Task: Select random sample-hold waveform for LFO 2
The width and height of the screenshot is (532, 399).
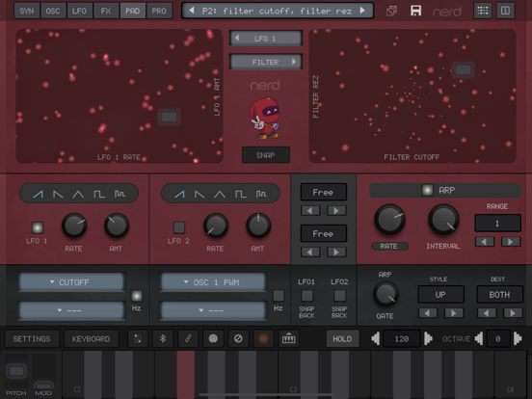Action: [x=261, y=194]
